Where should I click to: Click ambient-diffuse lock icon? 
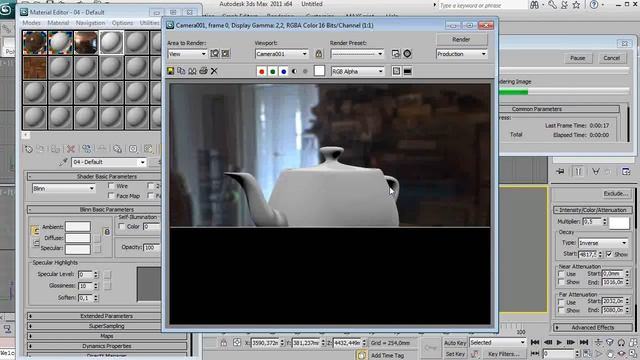coord(36,231)
